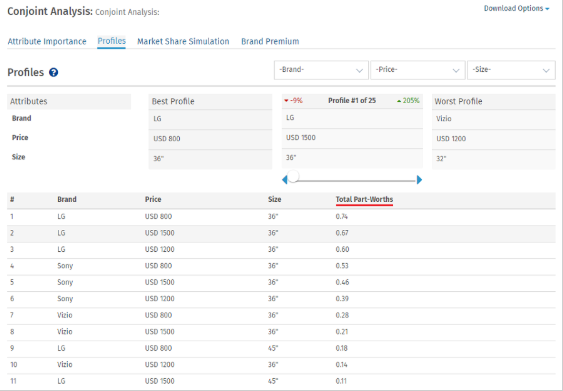Image resolution: width=563 pixels, height=391 pixels.
Task: Select '32"' size in Worst Profile
Action: click(441, 159)
